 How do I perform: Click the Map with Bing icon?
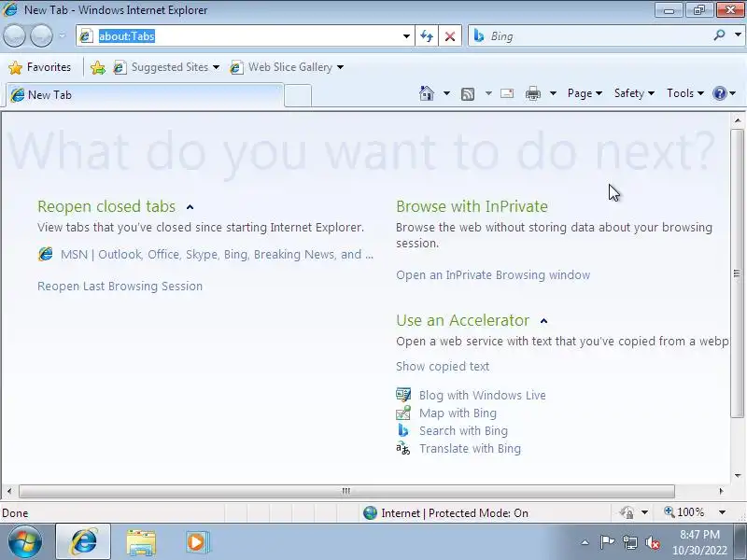click(403, 413)
